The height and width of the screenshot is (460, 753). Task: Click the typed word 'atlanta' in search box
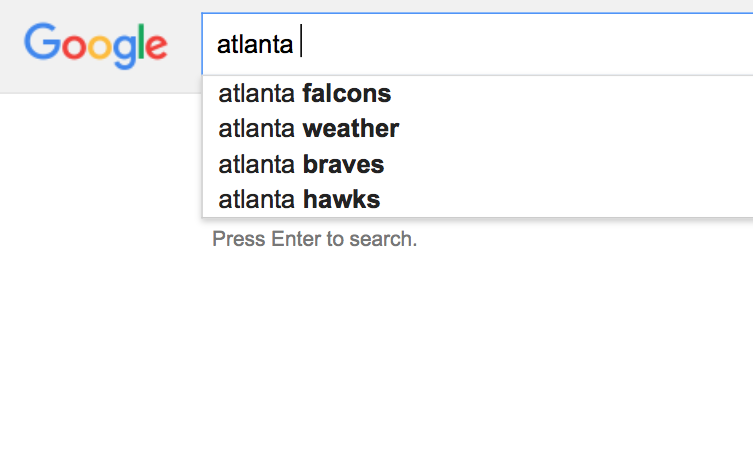tap(255, 45)
